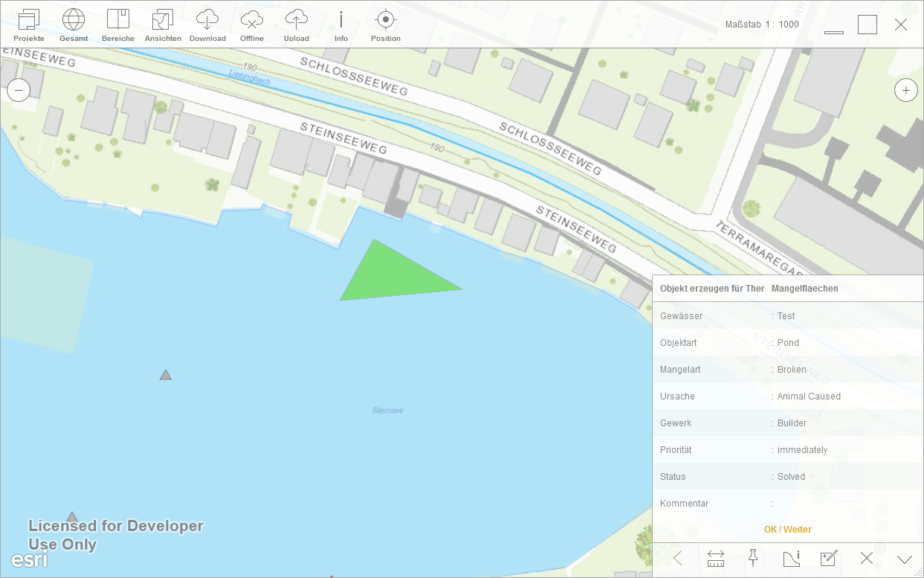The image size is (924, 578).
Task: Change the Priorität value immediately
Action: (802, 450)
